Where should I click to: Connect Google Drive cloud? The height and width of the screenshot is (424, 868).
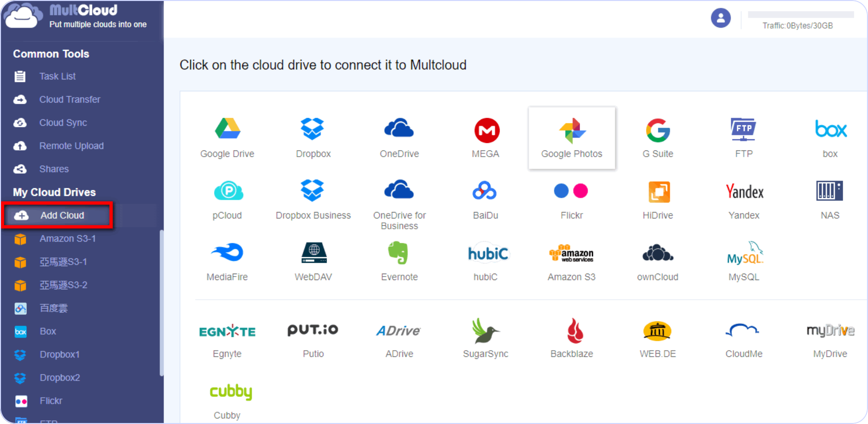tap(227, 138)
